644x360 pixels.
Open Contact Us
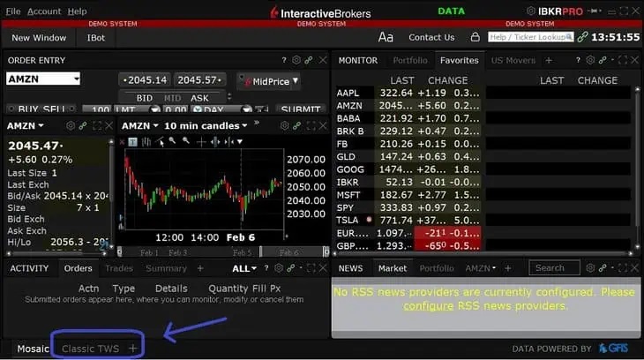pos(431,37)
